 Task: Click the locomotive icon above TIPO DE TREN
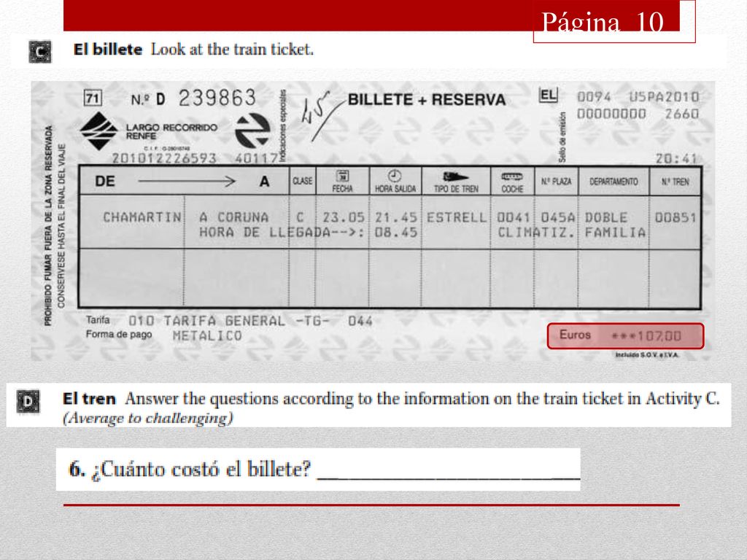(x=456, y=176)
